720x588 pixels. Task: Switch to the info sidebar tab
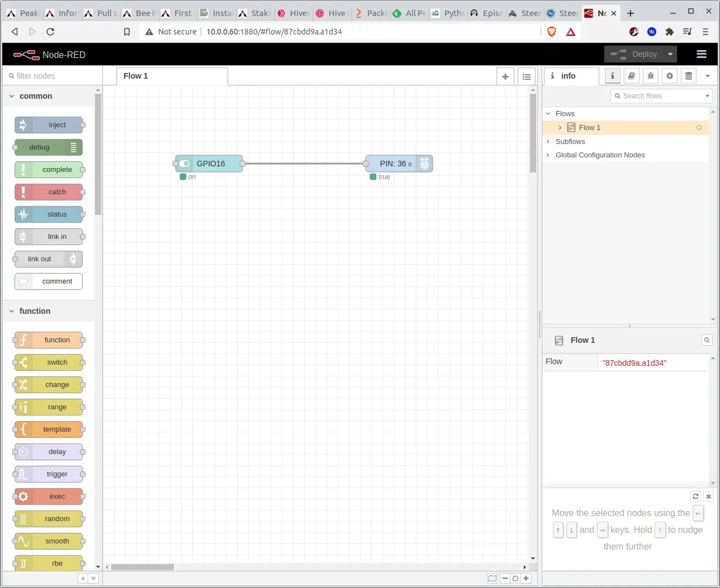pyautogui.click(x=571, y=76)
